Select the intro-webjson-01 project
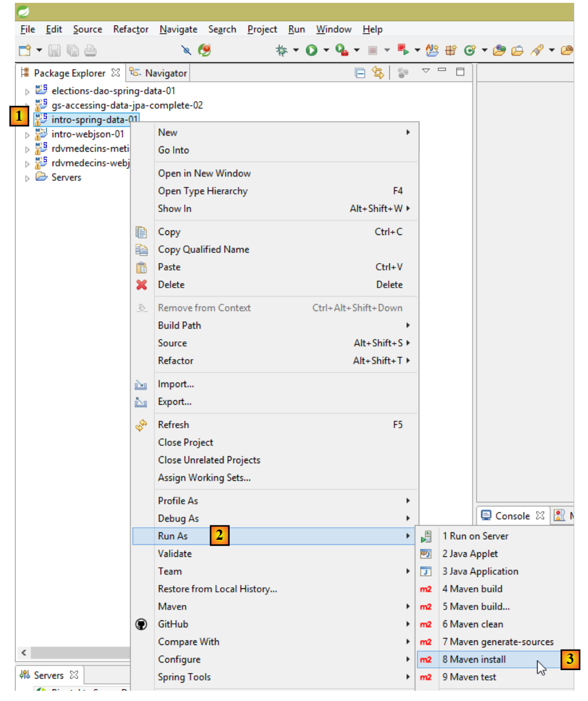The width and height of the screenshot is (588, 701). pyautogui.click(x=87, y=134)
